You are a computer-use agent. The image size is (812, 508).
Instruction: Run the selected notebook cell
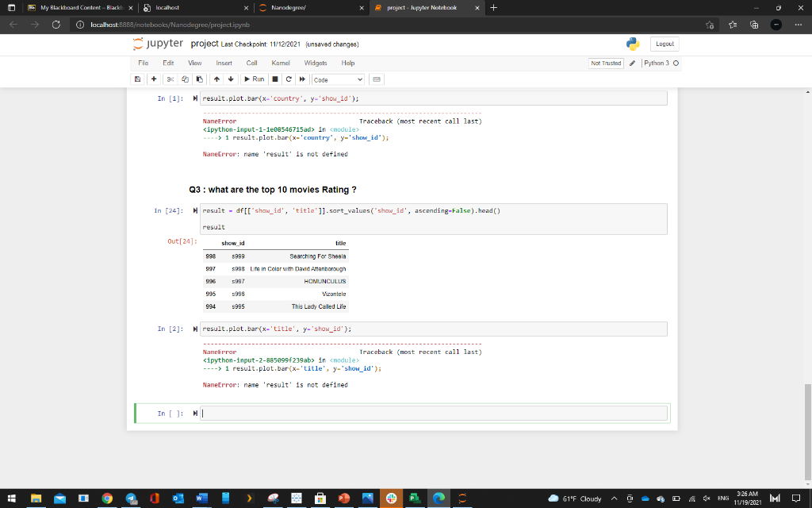pyautogui.click(x=254, y=79)
